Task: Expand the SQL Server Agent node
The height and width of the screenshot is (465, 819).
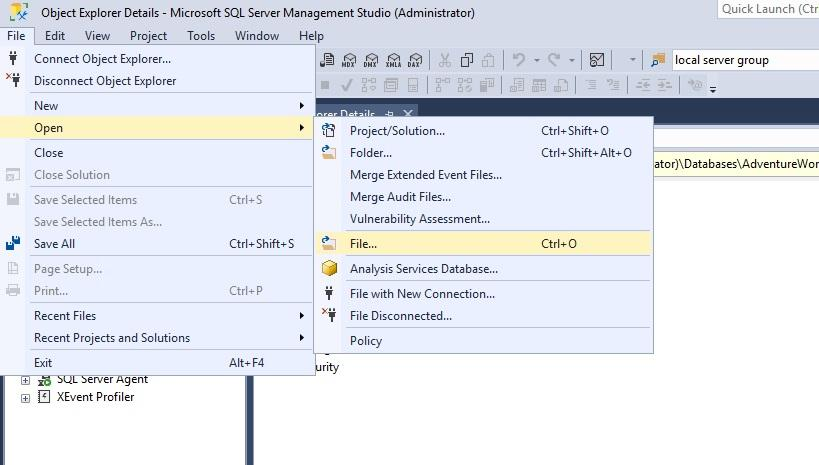Action: pos(25,380)
